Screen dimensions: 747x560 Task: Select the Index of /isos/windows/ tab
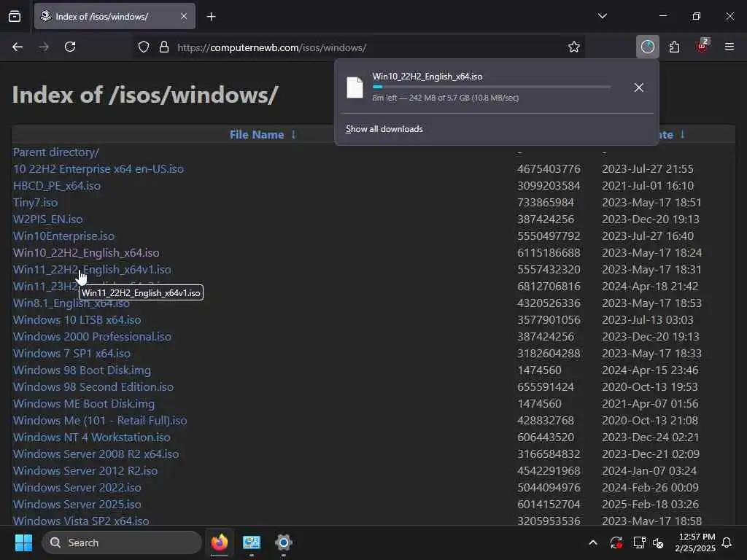(x=115, y=17)
